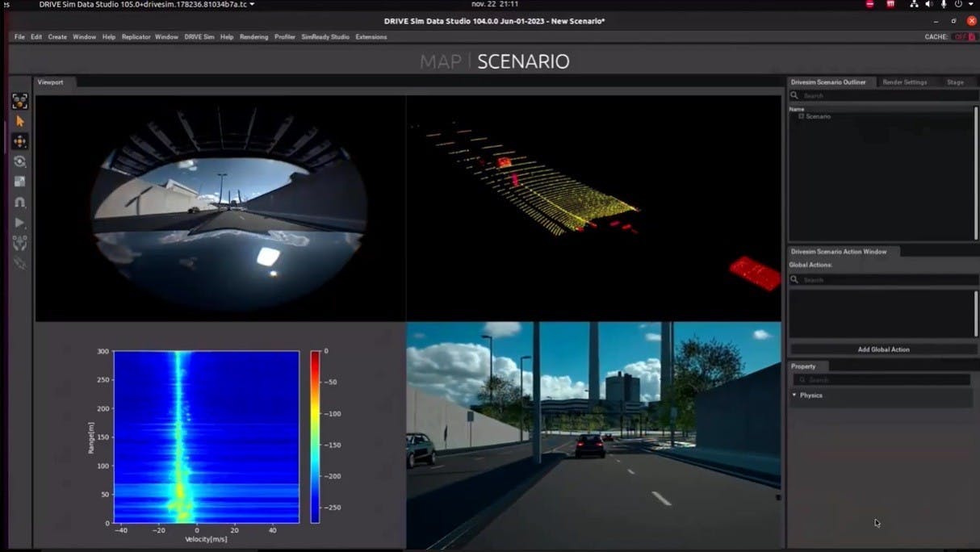Click the Add Global Action button
Image resolution: width=980 pixels, height=552 pixels.
pos(883,349)
